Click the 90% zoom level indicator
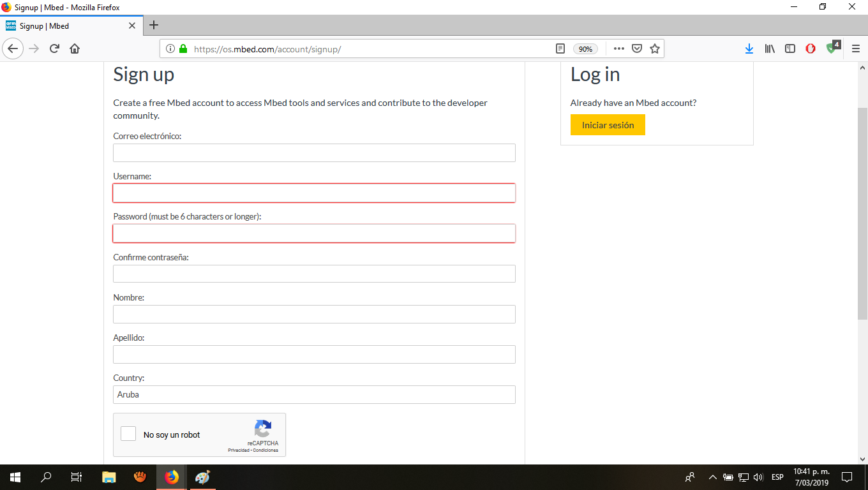Image resolution: width=868 pixels, height=490 pixels. click(585, 49)
